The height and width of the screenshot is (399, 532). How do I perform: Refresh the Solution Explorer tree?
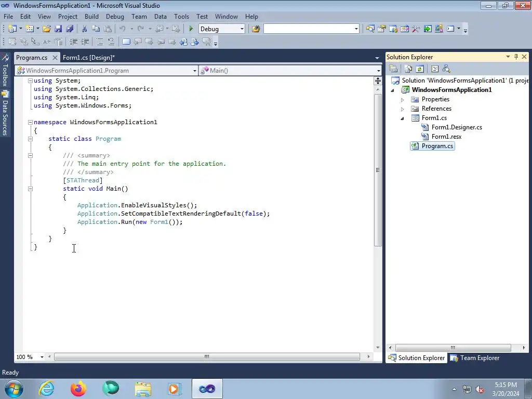point(420,69)
